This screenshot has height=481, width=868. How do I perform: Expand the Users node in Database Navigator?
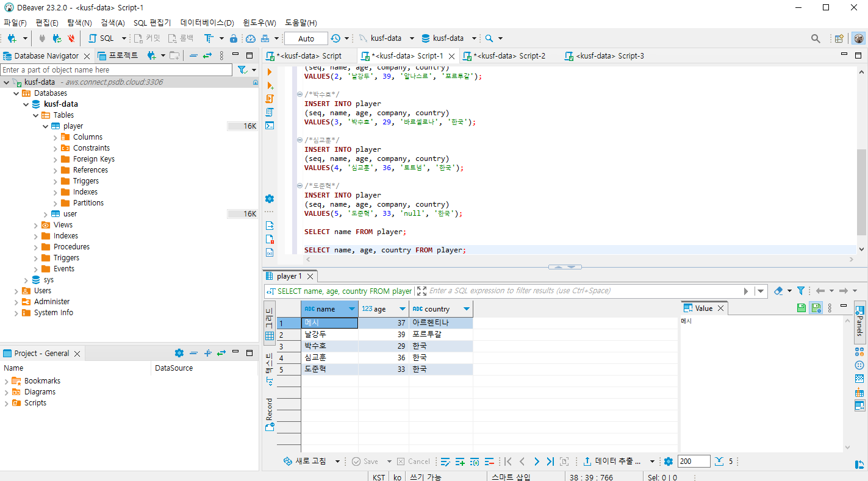click(18, 290)
